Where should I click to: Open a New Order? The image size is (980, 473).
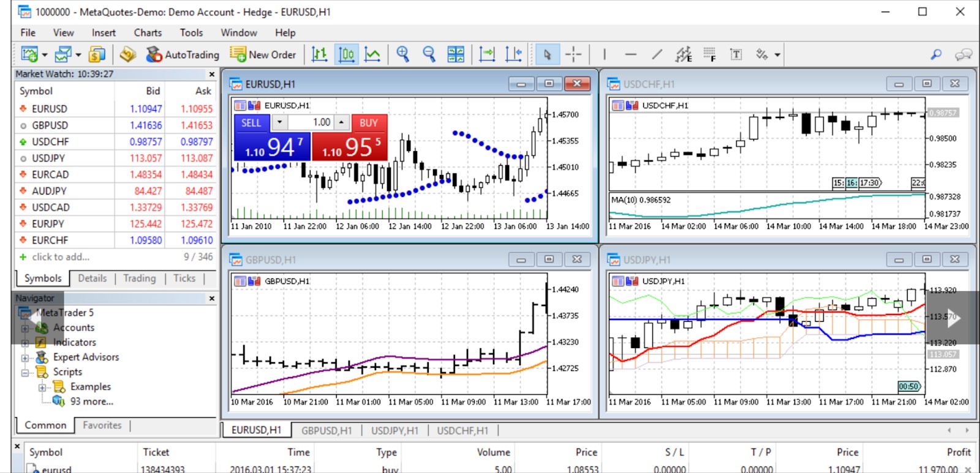click(x=263, y=54)
